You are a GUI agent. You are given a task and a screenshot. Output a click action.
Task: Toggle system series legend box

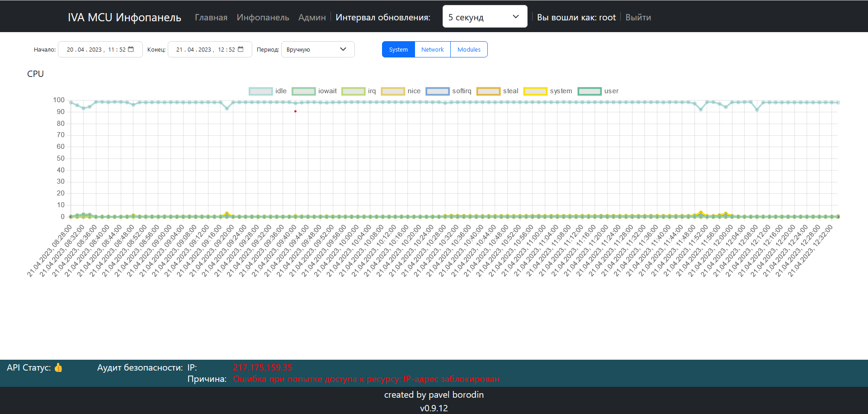click(535, 91)
